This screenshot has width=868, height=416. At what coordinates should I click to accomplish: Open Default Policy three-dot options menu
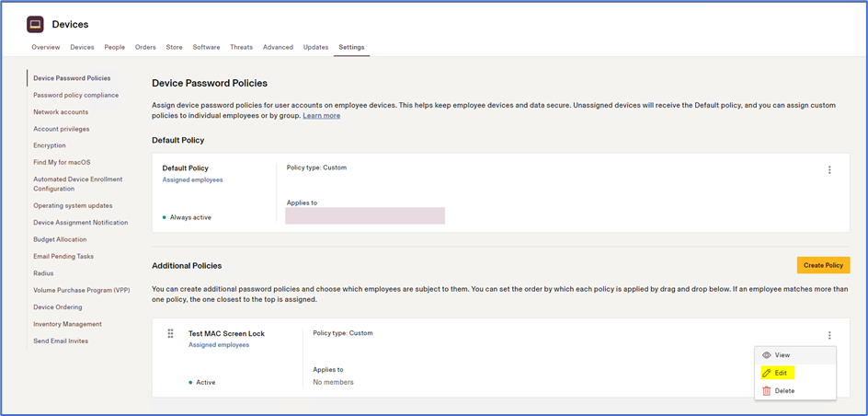pyautogui.click(x=829, y=170)
